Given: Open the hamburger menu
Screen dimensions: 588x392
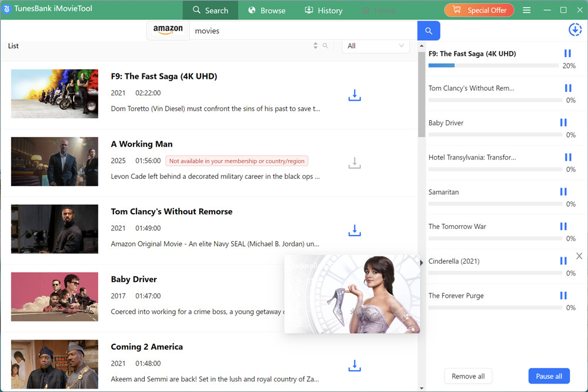Looking at the screenshot, I should [x=526, y=10].
